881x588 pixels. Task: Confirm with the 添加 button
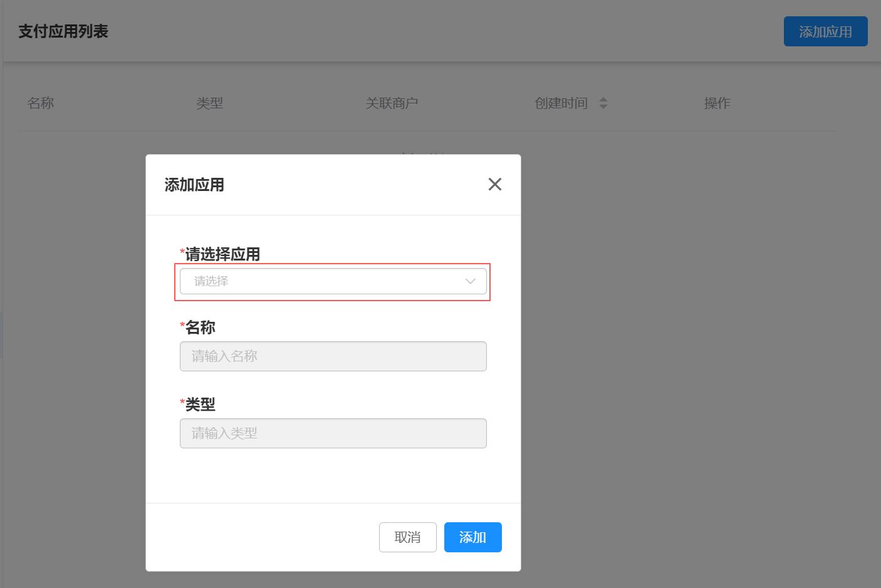[x=472, y=537]
